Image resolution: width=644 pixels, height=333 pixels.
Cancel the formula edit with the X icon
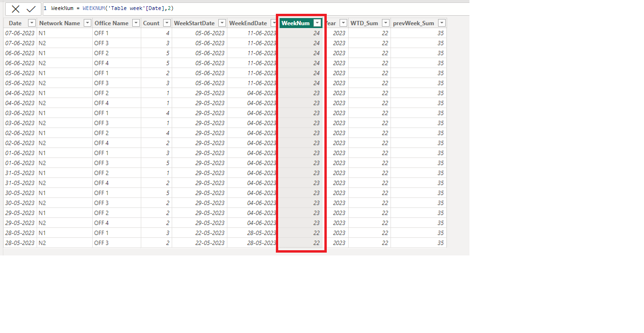16,9
